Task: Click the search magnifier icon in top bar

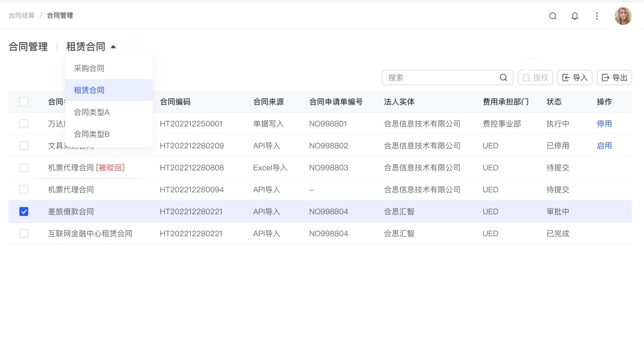Action: point(553,16)
